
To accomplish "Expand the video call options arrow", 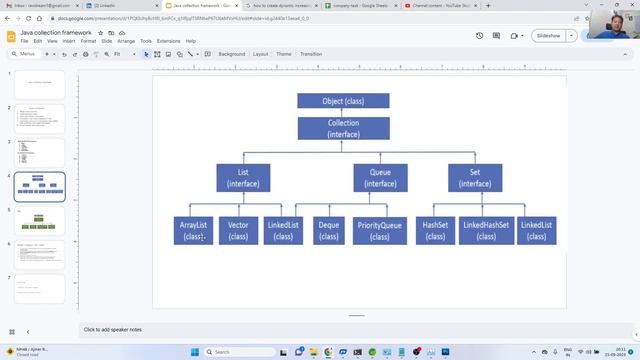I will click(x=522, y=36).
